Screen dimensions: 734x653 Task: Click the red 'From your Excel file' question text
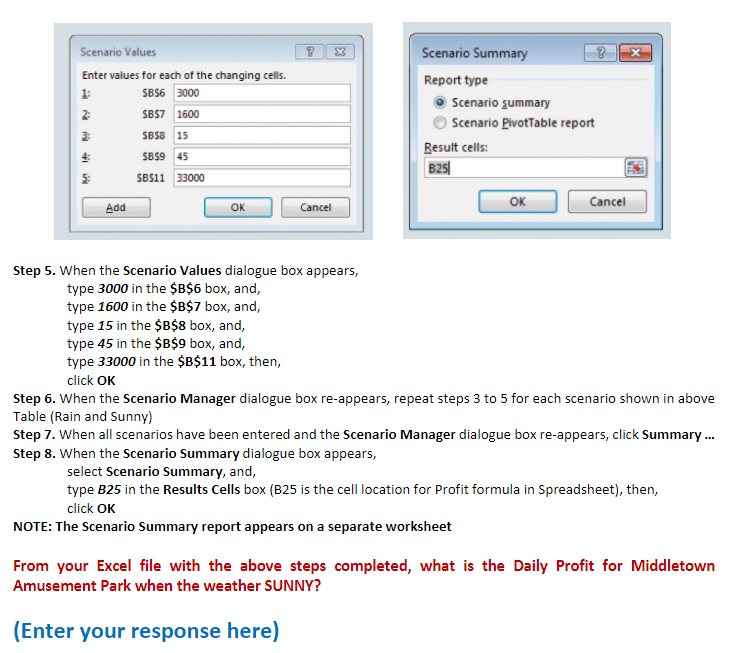364,576
